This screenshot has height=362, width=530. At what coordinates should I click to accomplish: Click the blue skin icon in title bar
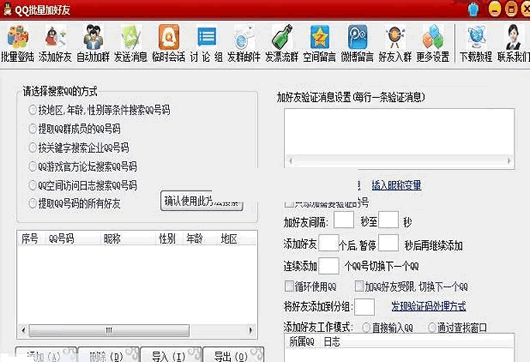474,9
